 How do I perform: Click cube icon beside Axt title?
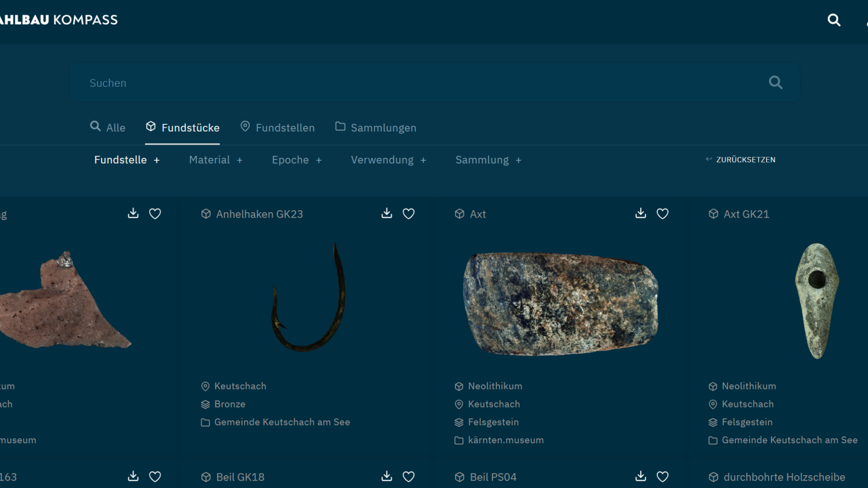(459, 213)
